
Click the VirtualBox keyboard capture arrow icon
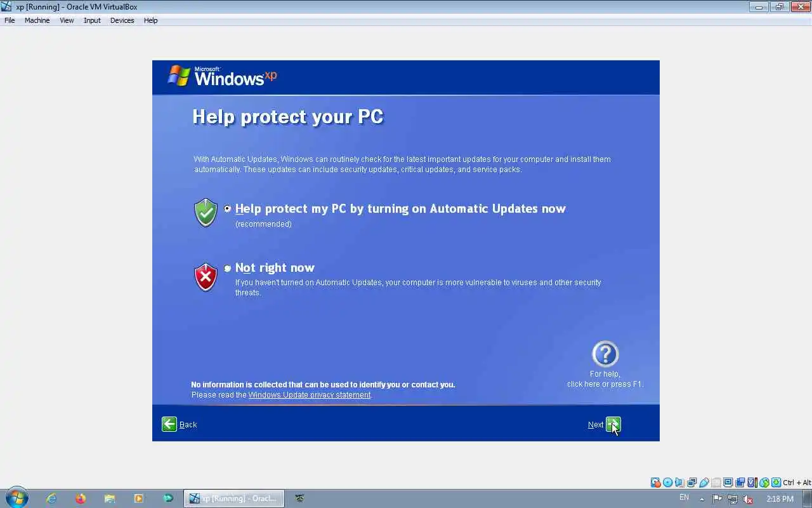(x=776, y=483)
